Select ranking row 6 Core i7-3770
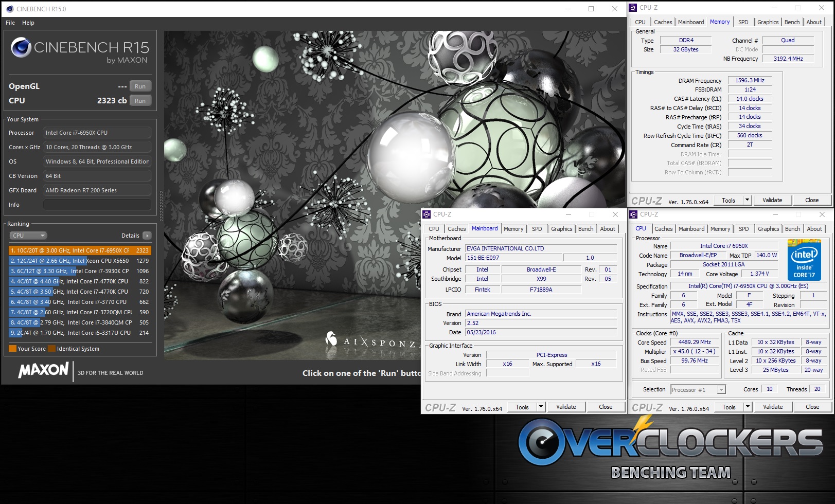 pyautogui.click(x=80, y=302)
